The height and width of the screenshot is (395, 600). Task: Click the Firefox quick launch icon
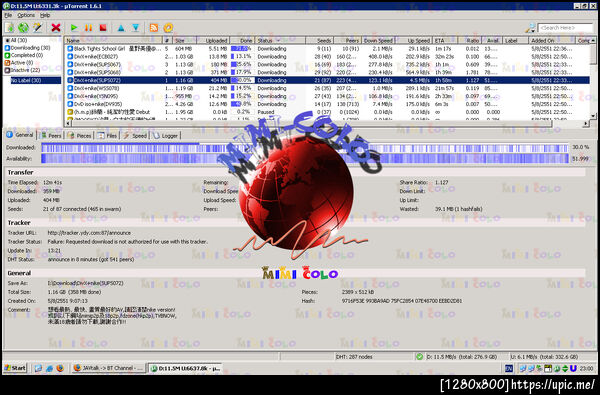click(60, 368)
